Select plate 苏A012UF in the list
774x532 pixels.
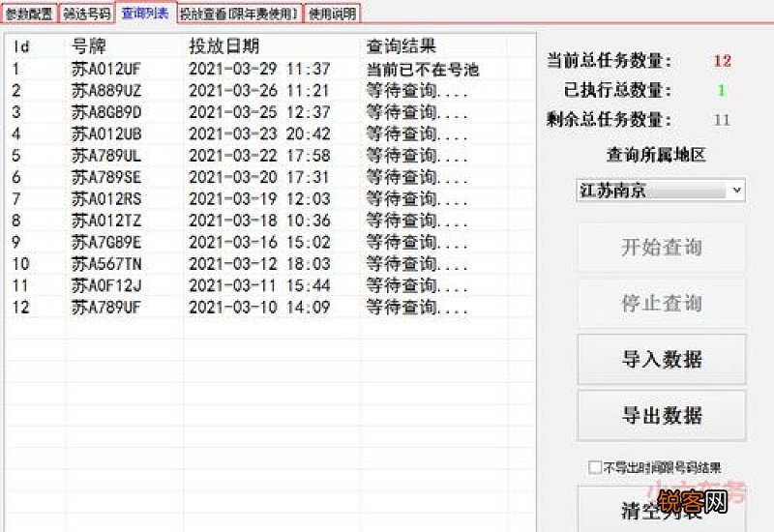pos(106,69)
